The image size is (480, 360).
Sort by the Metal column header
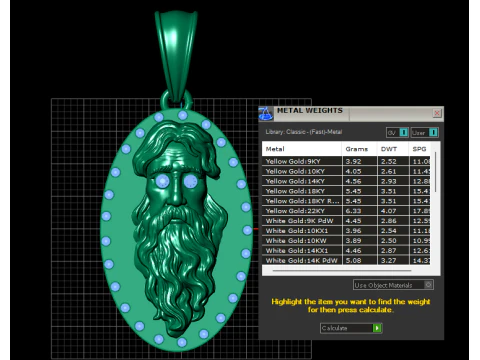click(x=302, y=149)
